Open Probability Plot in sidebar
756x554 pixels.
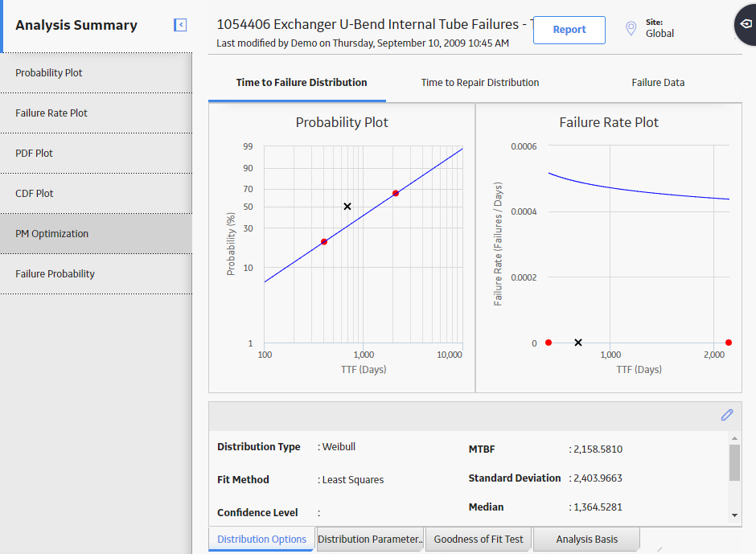click(96, 73)
